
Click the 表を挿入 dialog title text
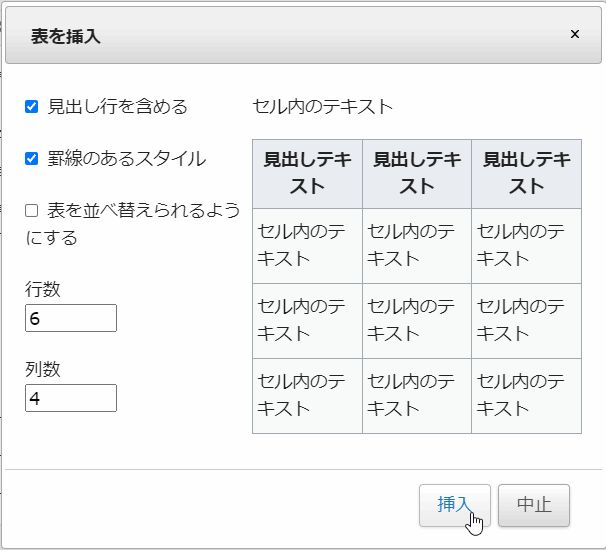[x=66, y=37]
